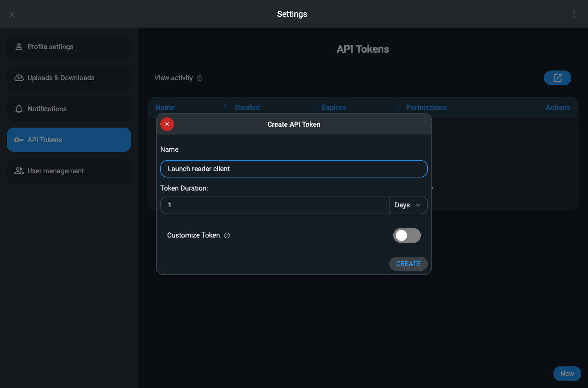Viewport: 588px width, 388px height.
Task: Click the Name column header
Action: click(x=165, y=107)
